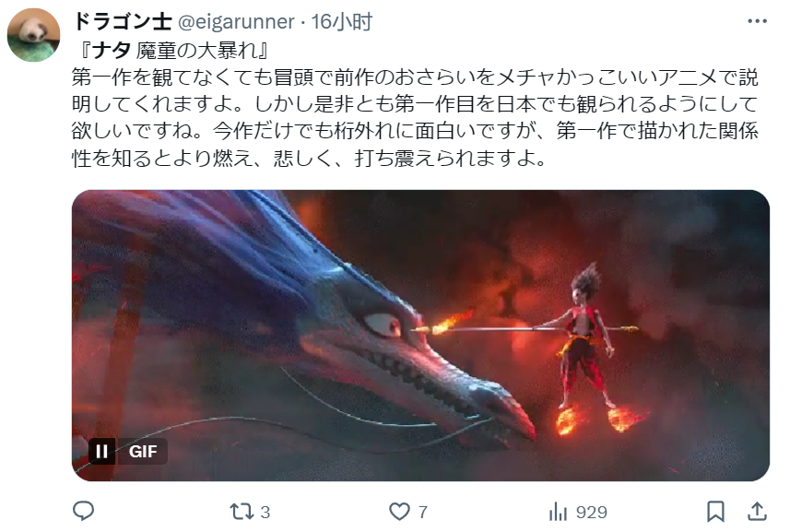Click the bold ナタ keyword in title
790x532 pixels.
pyautogui.click(x=112, y=51)
